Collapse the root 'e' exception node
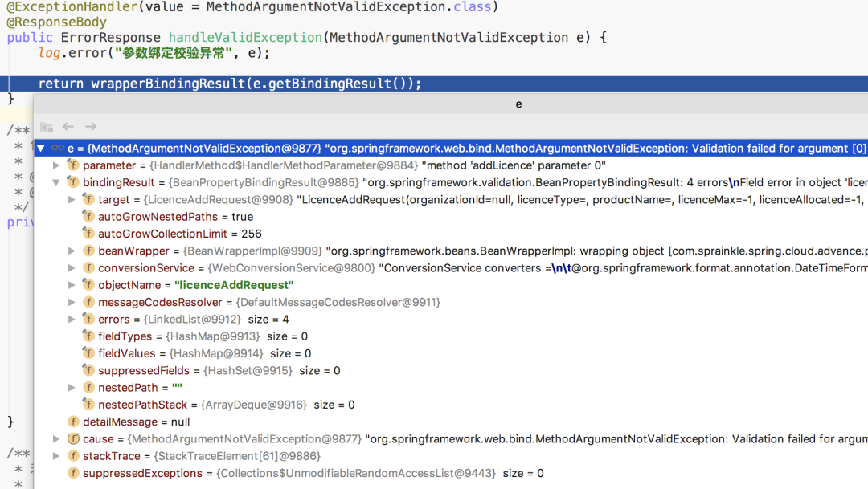This screenshot has height=489, width=868. click(41, 149)
